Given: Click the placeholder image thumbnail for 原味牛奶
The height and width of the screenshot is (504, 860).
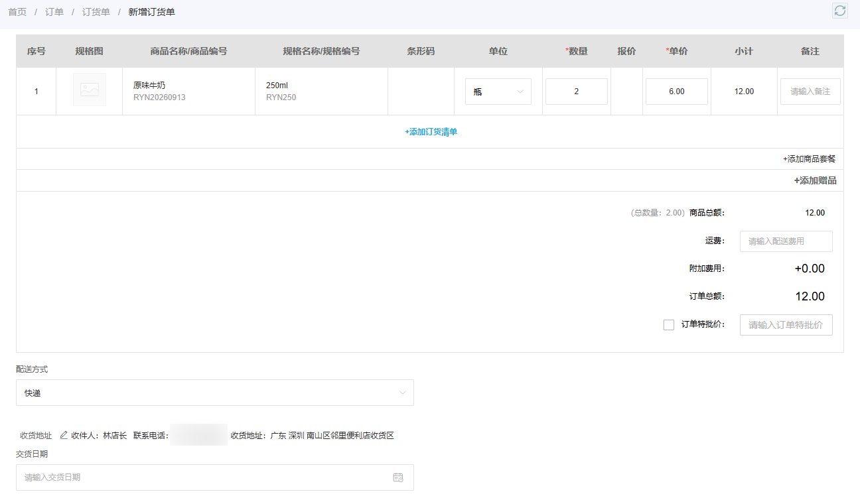Looking at the screenshot, I should (x=90, y=90).
